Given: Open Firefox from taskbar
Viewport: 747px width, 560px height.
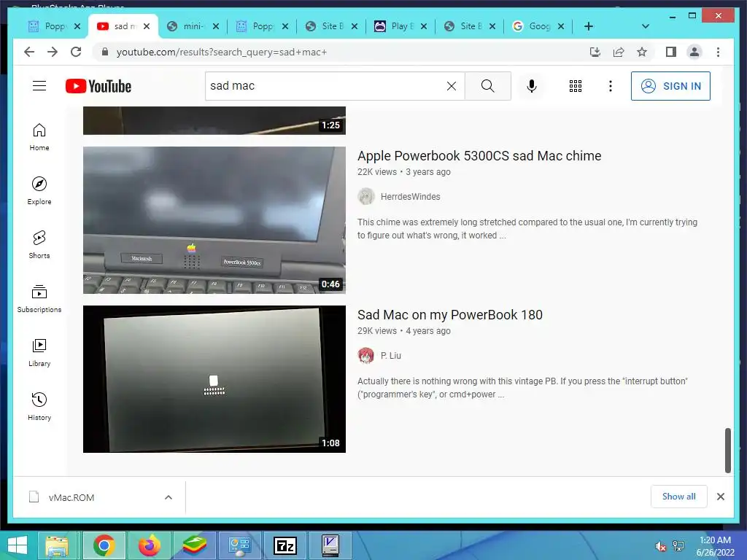Looking at the screenshot, I should (149, 545).
